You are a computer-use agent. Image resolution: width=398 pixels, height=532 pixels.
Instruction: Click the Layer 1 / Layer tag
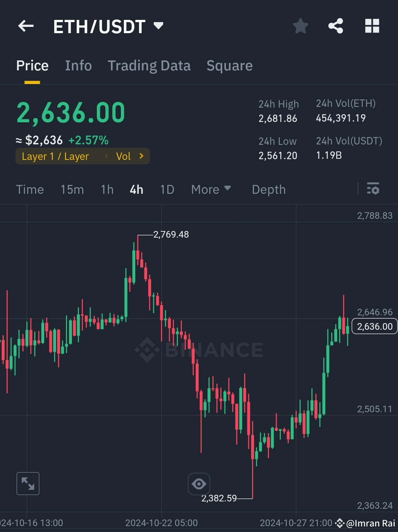(55, 156)
